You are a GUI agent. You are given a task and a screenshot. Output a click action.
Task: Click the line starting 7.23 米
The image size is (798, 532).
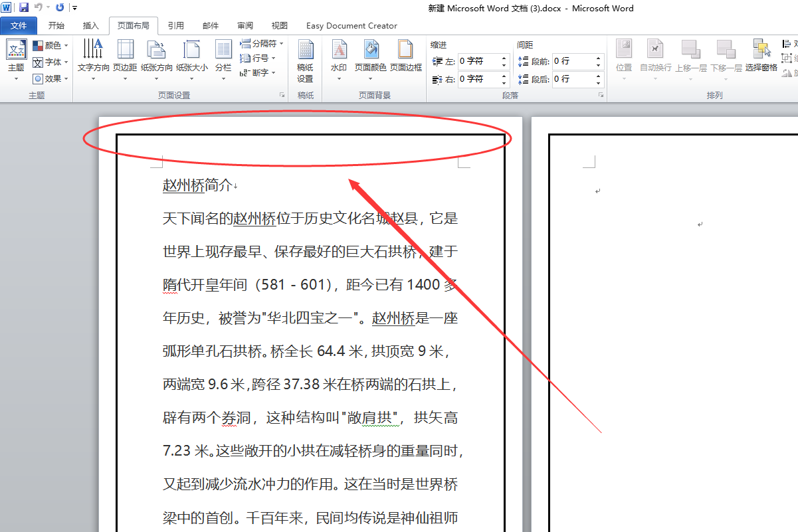pos(313,451)
